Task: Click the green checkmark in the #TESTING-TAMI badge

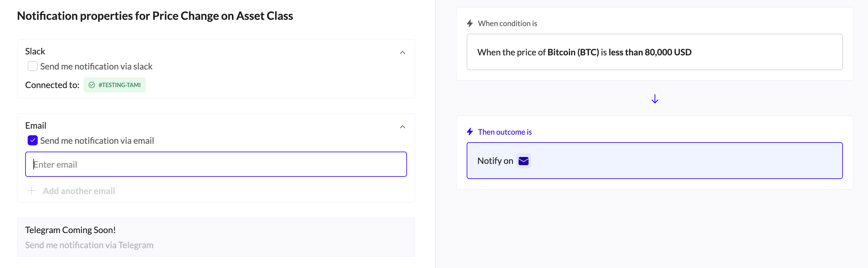Action: [x=92, y=85]
